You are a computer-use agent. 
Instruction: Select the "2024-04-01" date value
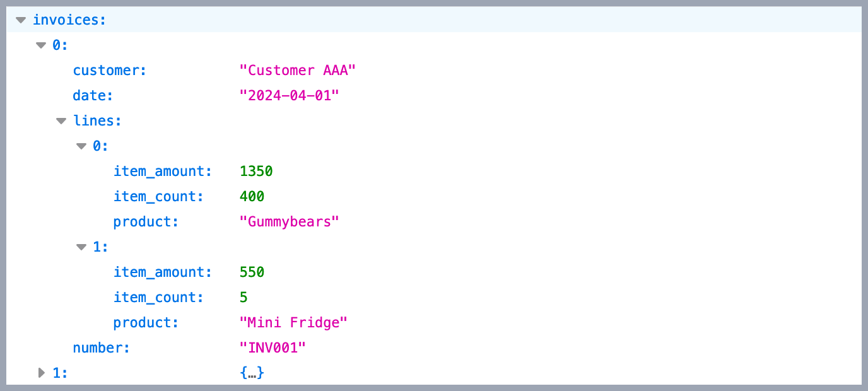tap(290, 96)
